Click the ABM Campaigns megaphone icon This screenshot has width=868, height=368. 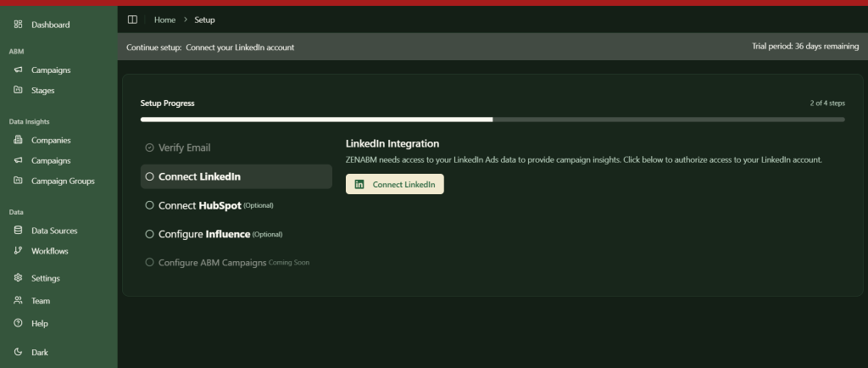[19, 70]
